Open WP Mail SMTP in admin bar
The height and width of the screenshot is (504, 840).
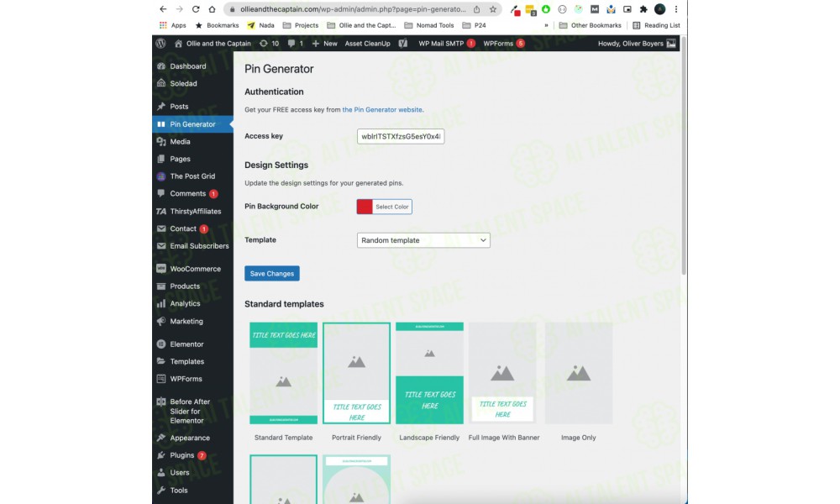coord(446,44)
